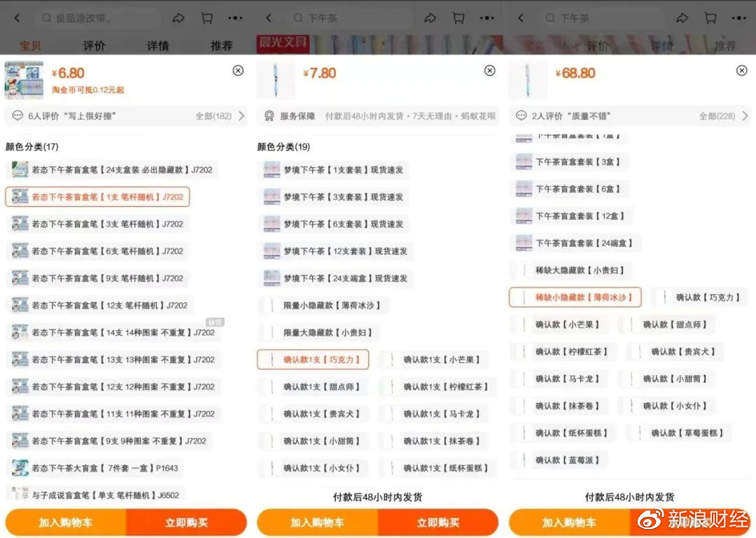Open the three-dot menu above the ¥7.80 product
This screenshot has height=538, width=756.
click(487, 18)
